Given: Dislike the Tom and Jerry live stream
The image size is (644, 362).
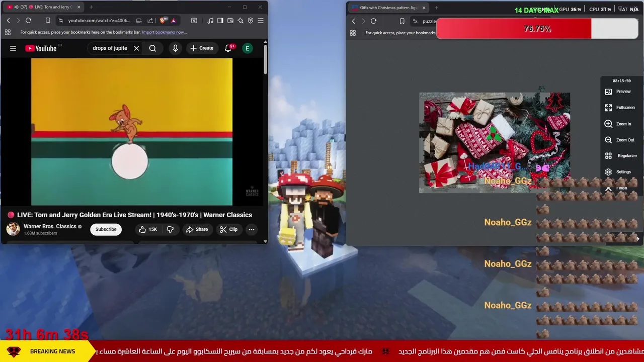Looking at the screenshot, I should pyautogui.click(x=170, y=229).
